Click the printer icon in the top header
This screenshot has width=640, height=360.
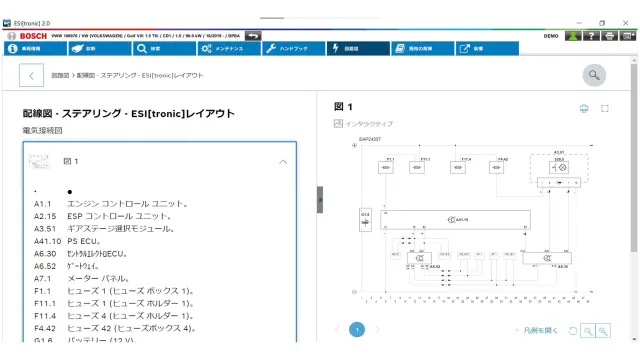pyautogui.click(x=609, y=36)
